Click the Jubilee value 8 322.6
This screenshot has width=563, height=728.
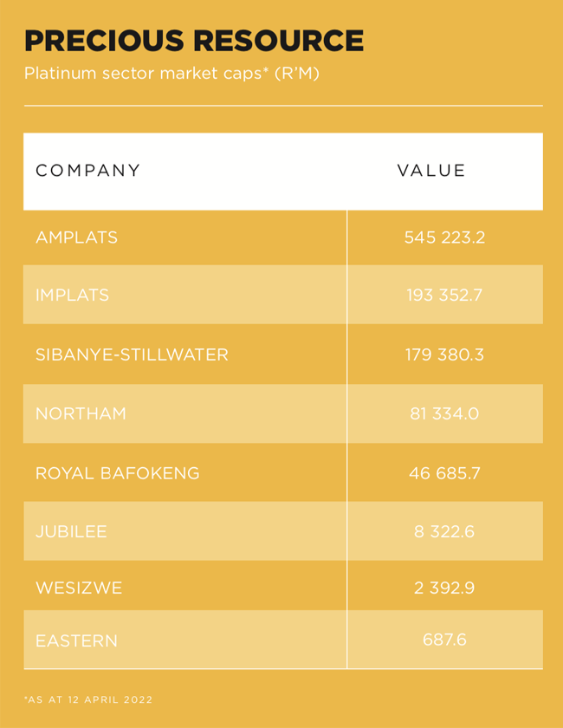click(444, 531)
